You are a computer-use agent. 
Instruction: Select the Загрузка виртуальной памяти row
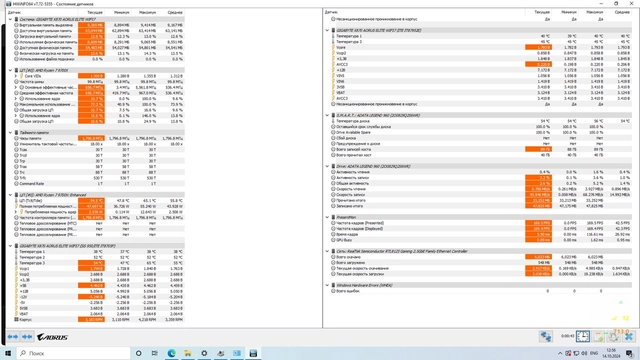[x=98, y=36]
